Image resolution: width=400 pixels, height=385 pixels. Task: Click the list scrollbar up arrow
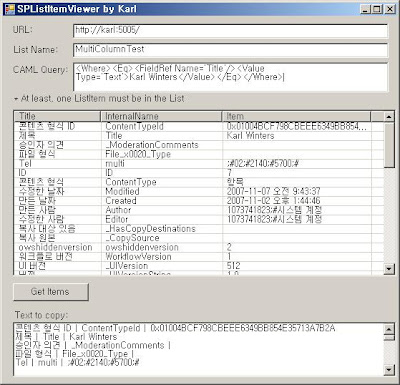click(x=389, y=117)
